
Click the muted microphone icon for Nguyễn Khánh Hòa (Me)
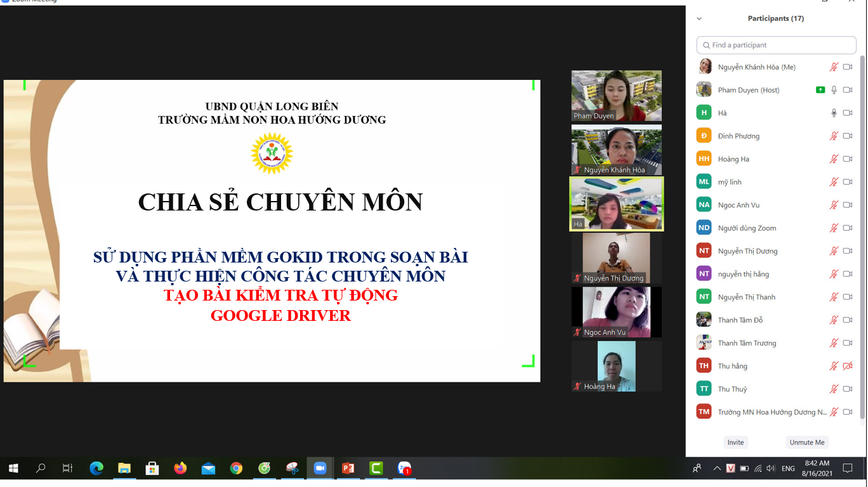pos(834,67)
